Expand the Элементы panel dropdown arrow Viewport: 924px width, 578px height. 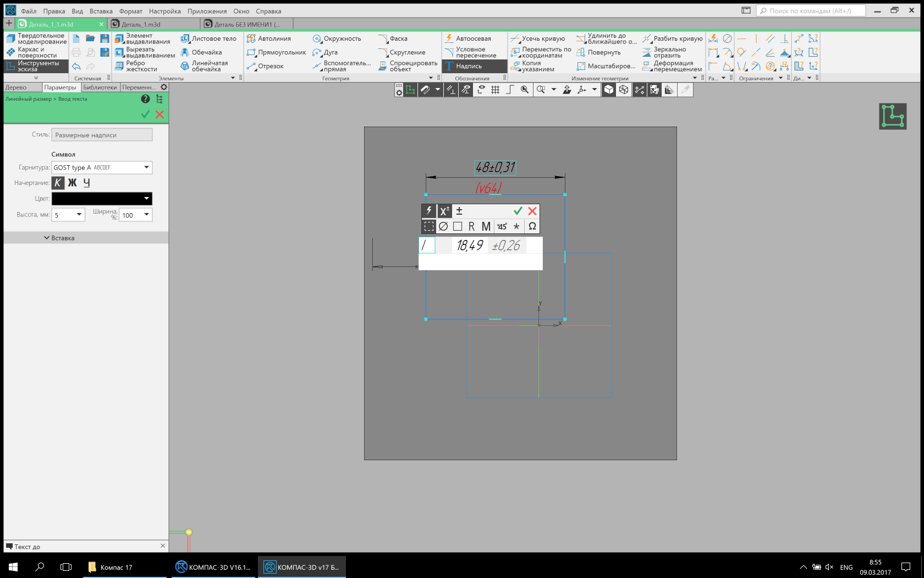pyautogui.click(x=233, y=78)
